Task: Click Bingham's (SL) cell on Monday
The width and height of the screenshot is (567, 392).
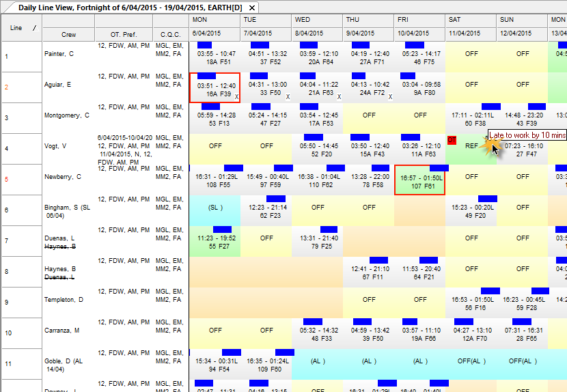Action: coord(215,207)
